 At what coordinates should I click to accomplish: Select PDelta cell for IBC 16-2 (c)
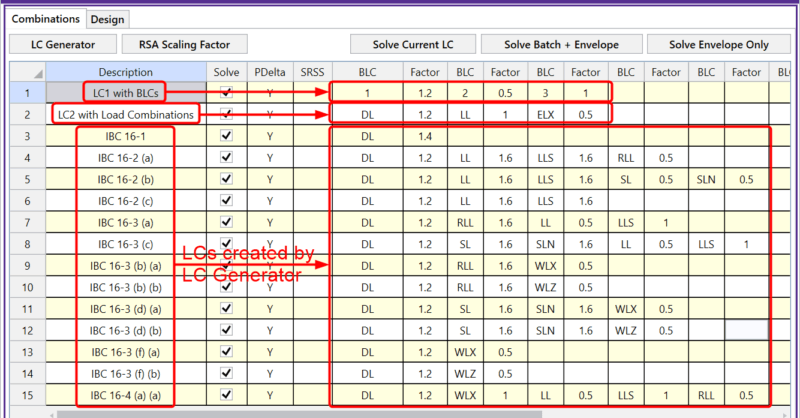(270, 201)
